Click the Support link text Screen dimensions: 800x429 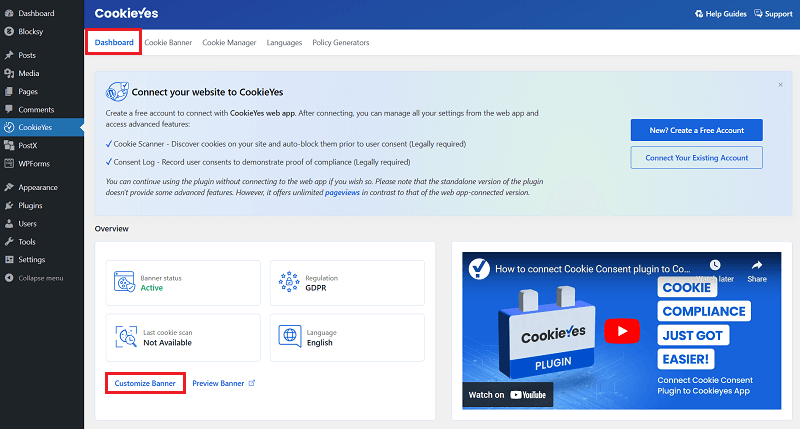[779, 14]
